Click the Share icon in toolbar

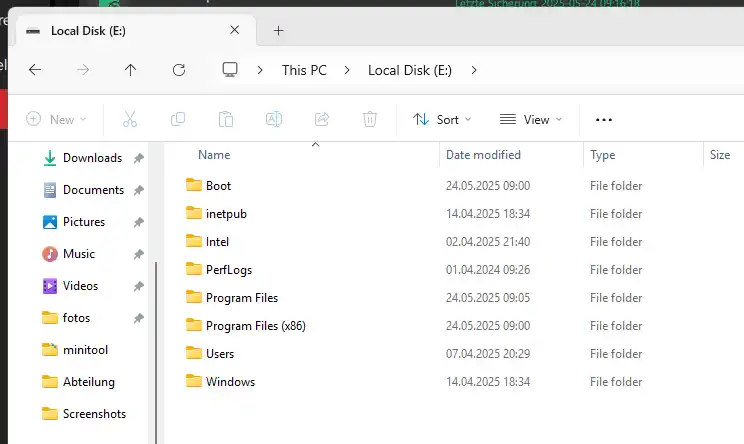(322, 119)
